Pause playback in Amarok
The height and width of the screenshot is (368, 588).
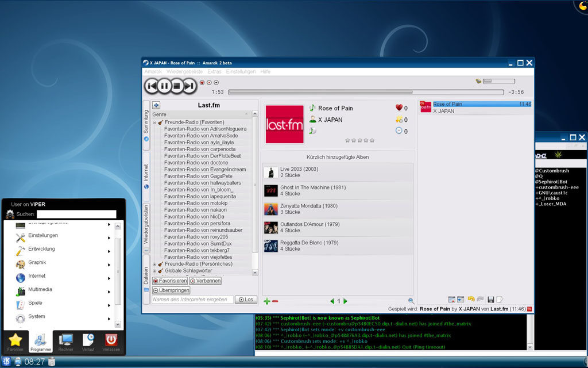(164, 86)
